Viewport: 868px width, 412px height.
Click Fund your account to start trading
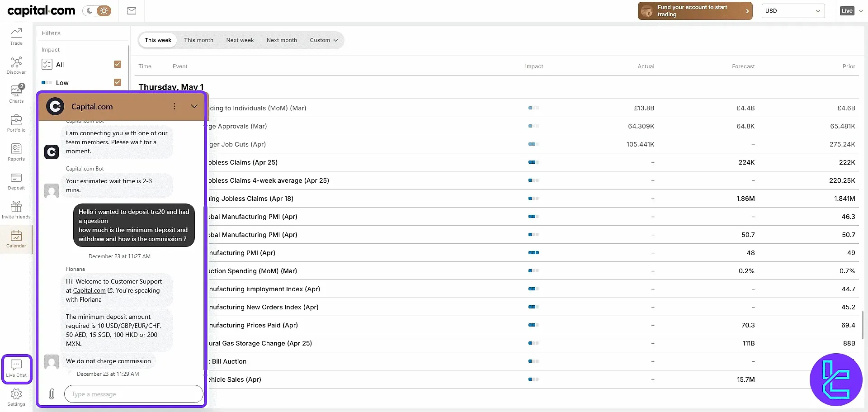695,11
